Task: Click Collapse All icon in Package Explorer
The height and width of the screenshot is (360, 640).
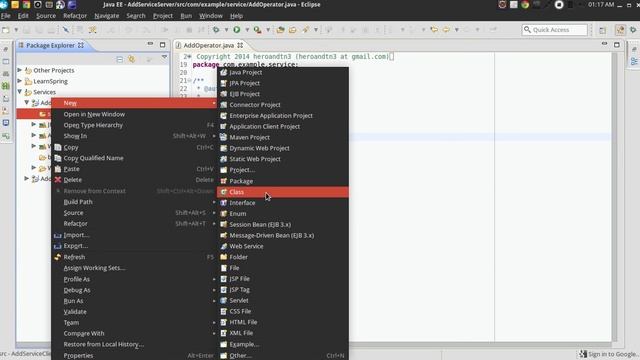Action: [x=120, y=60]
